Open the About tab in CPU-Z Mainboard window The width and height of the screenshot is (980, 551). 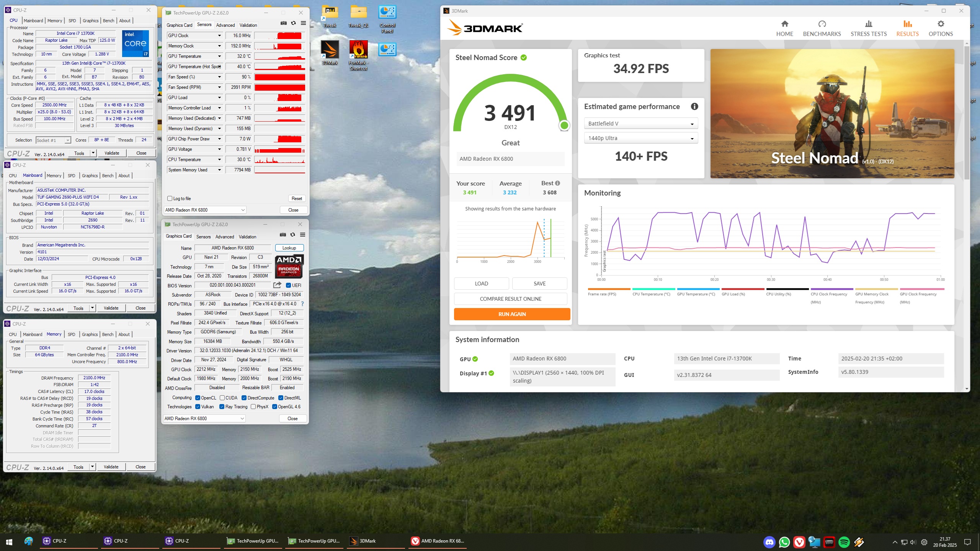(124, 176)
